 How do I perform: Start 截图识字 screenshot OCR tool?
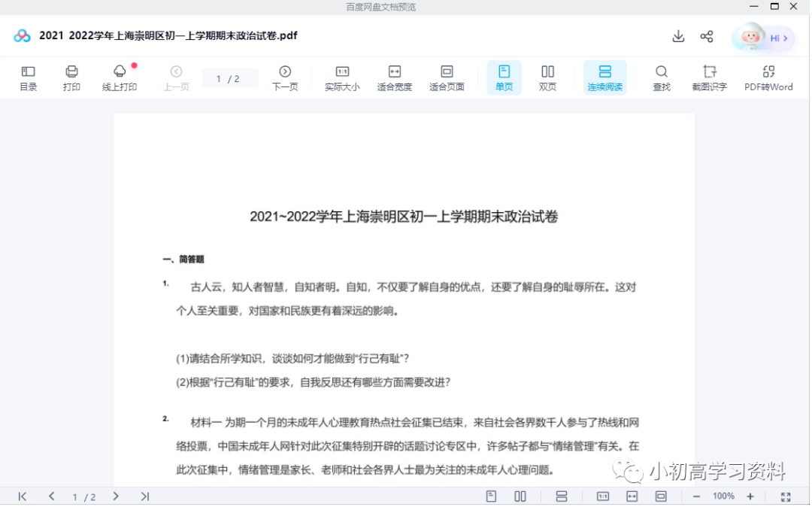point(710,78)
